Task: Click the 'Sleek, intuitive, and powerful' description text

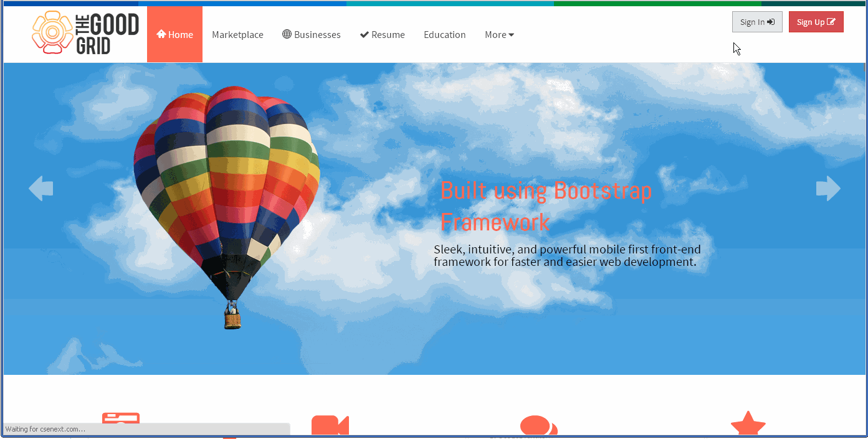Action: tap(567, 255)
